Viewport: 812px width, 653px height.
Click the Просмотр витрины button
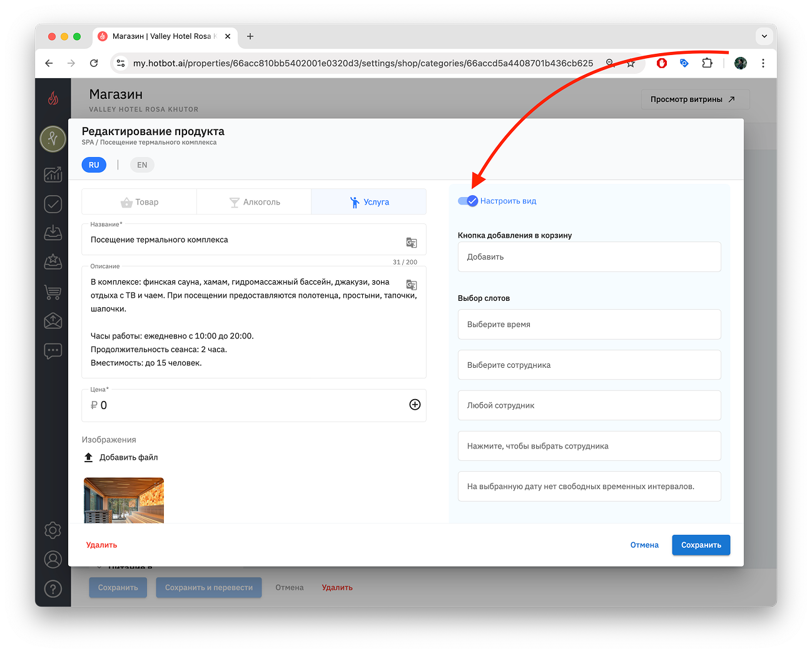(x=695, y=99)
